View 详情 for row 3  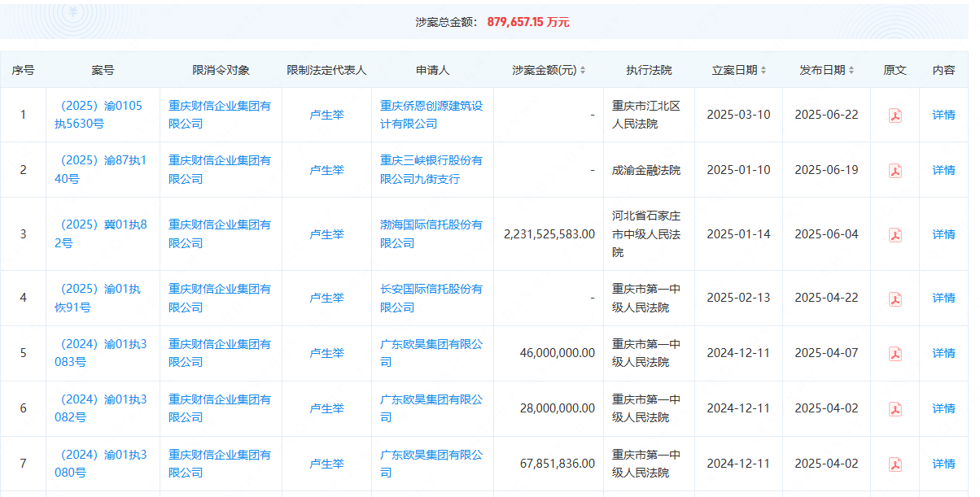point(944,234)
